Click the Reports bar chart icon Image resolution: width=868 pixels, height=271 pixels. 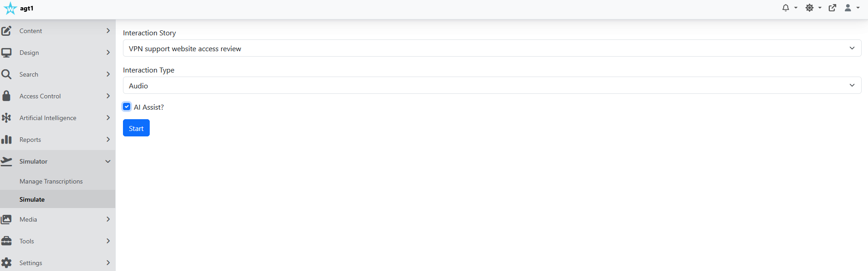(6, 140)
